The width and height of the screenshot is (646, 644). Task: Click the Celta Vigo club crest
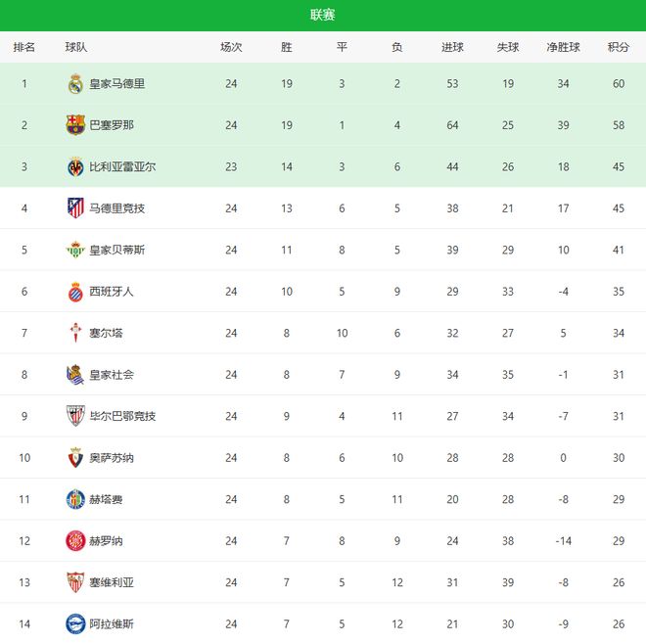pyautogui.click(x=75, y=333)
